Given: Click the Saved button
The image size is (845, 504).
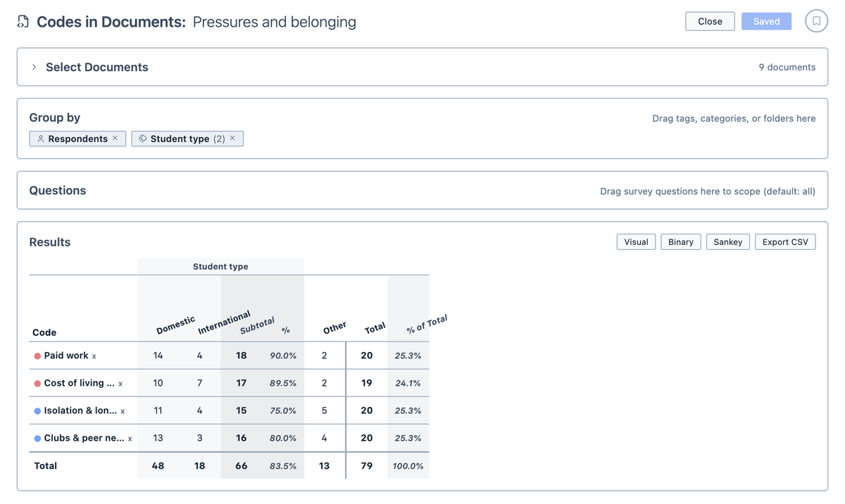Looking at the screenshot, I should [766, 21].
